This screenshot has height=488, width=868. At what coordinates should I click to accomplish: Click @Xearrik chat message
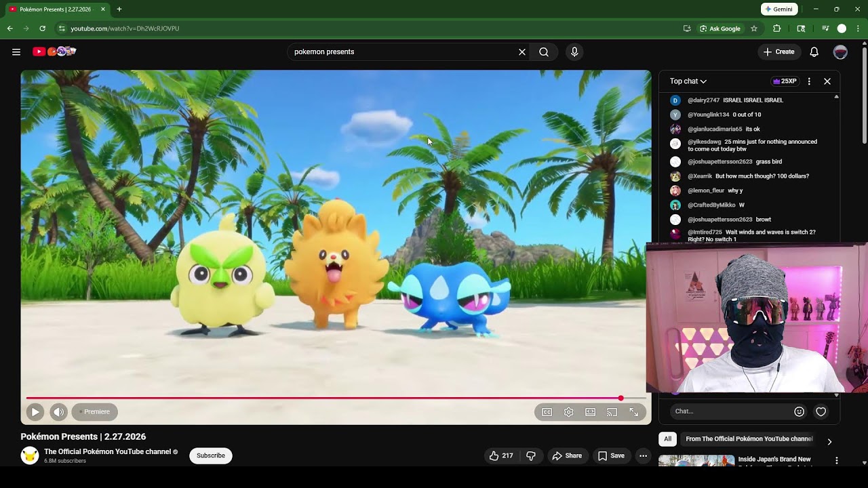pyautogui.click(x=762, y=176)
